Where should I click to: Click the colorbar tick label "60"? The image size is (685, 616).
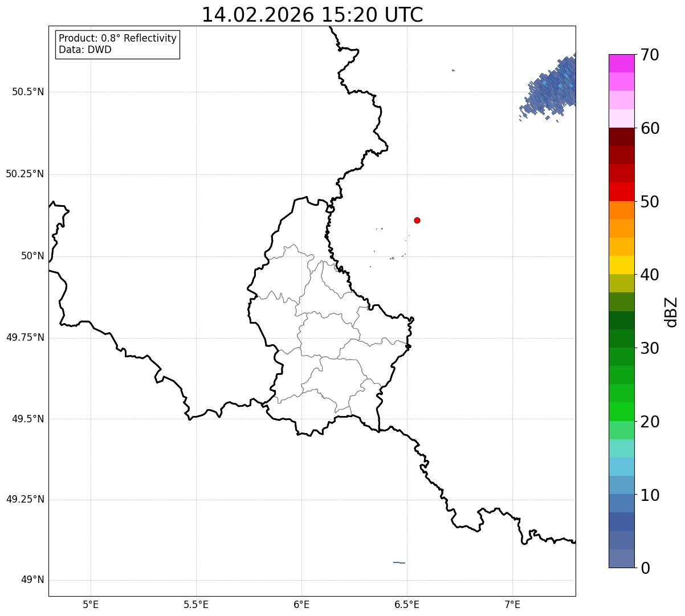coord(650,129)
